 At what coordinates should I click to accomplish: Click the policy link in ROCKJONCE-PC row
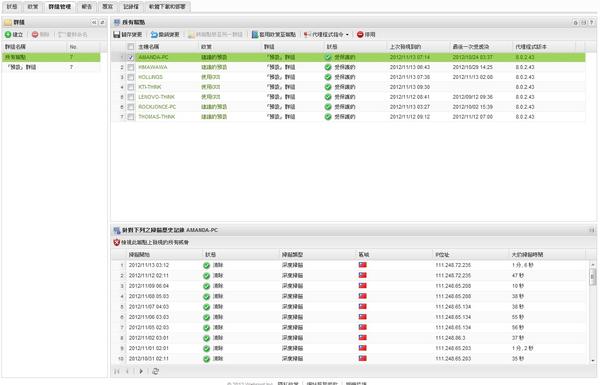tap(214, 107)
